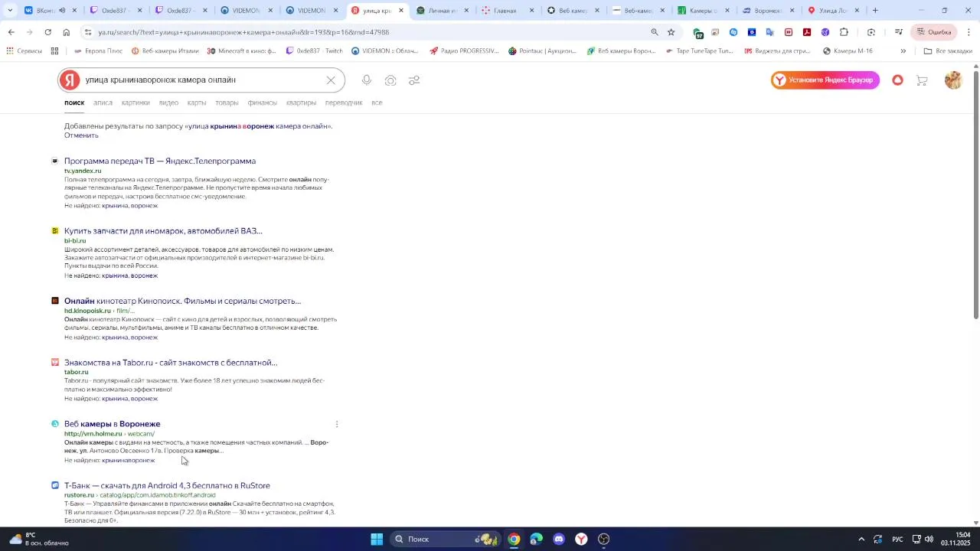
Task: Expand the hidden bookmarks overflow chevron
Action: (903, 51)
